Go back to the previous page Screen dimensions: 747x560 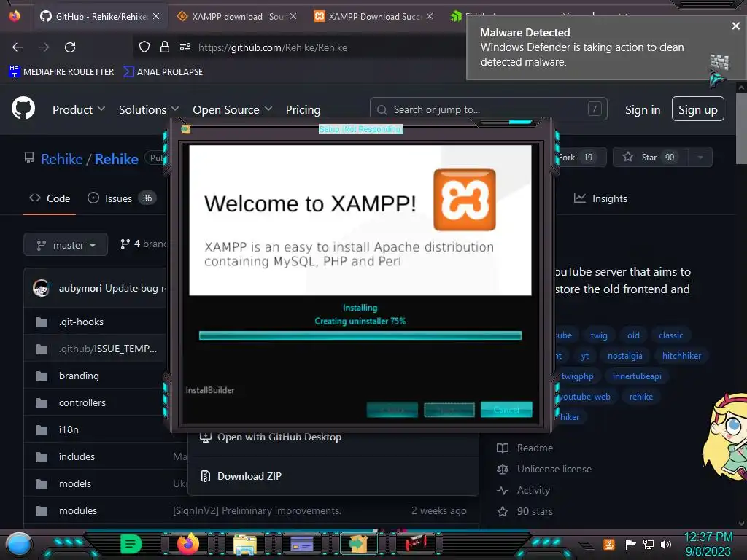(x=18, y=47)
